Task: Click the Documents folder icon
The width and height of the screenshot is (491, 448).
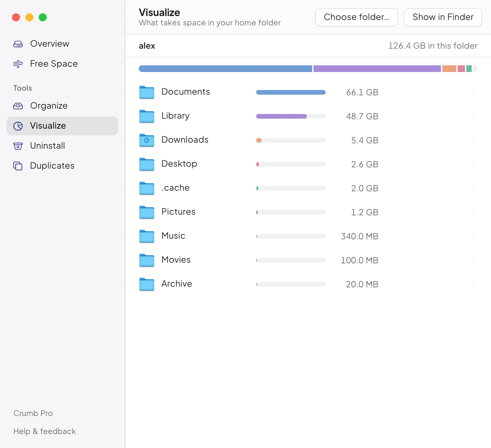Action: 147,92
